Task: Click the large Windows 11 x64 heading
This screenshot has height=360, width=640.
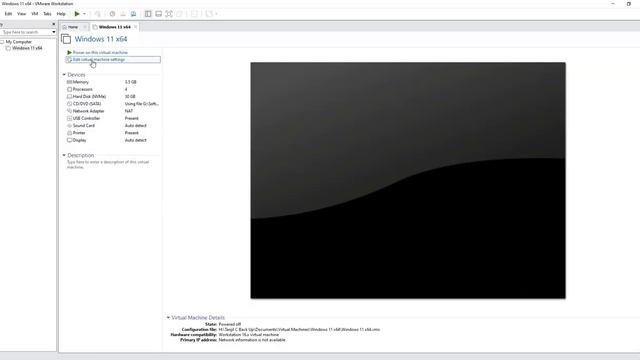Action: pyautogui.click(x=101, y=39)
